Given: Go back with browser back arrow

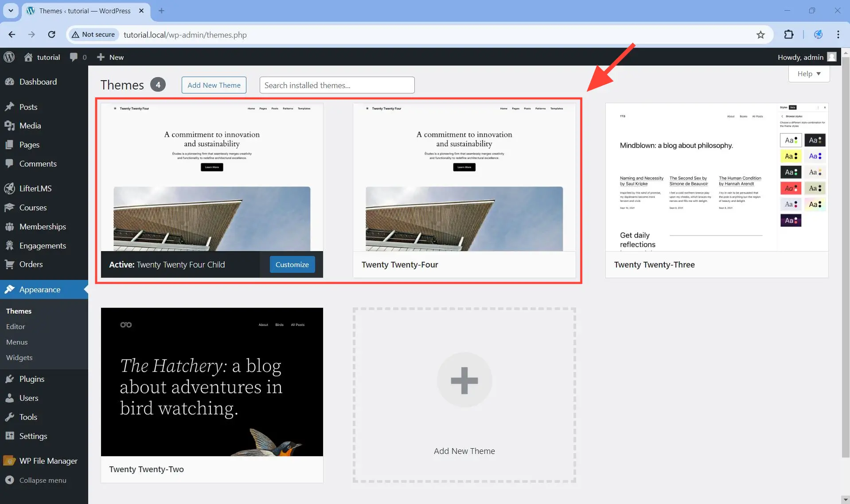Looking at the screenshot, I should click(x=12, y=35).
